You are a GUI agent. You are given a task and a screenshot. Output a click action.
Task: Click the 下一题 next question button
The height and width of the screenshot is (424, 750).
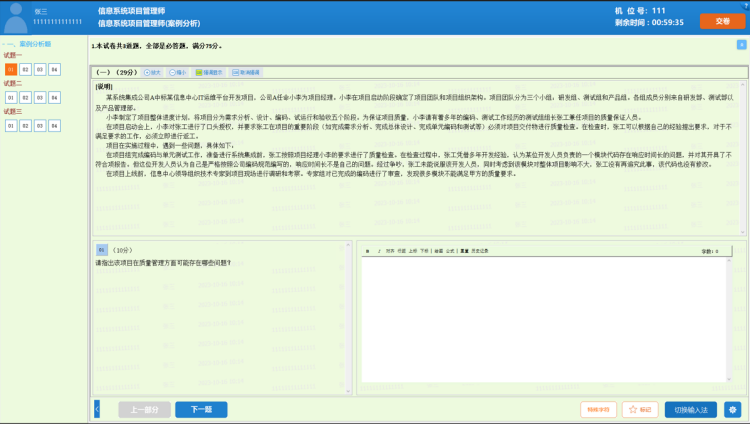194,410
